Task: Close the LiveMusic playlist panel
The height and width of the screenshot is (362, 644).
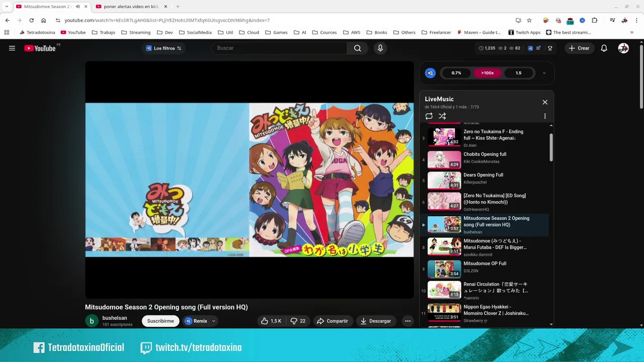Action: [545, 102]
